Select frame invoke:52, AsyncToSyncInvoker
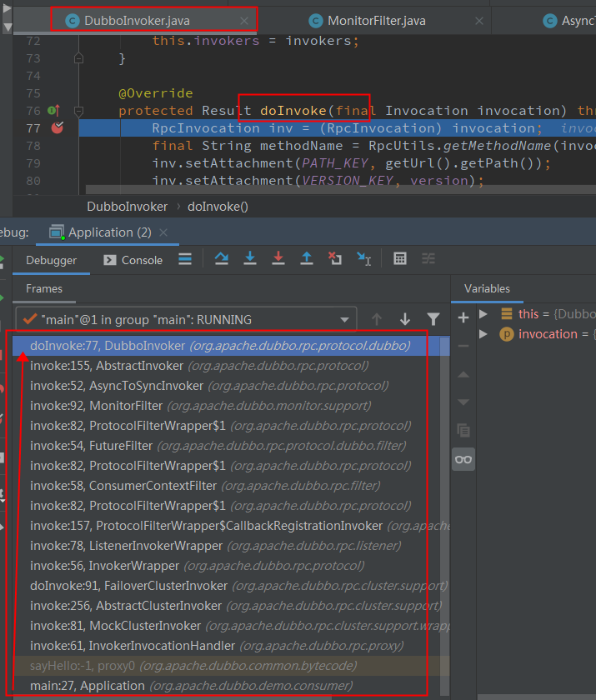This screenshot has height=700, width=596. [x=226, y=386]
